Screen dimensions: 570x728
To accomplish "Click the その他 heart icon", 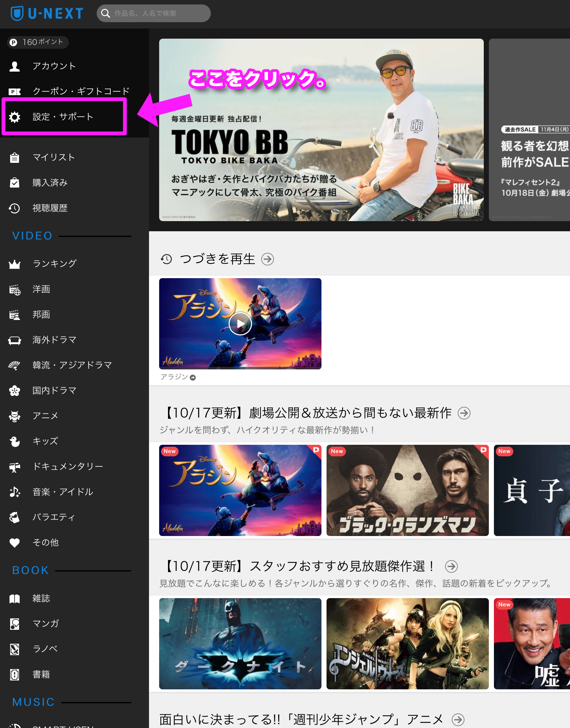I will 14,543.
